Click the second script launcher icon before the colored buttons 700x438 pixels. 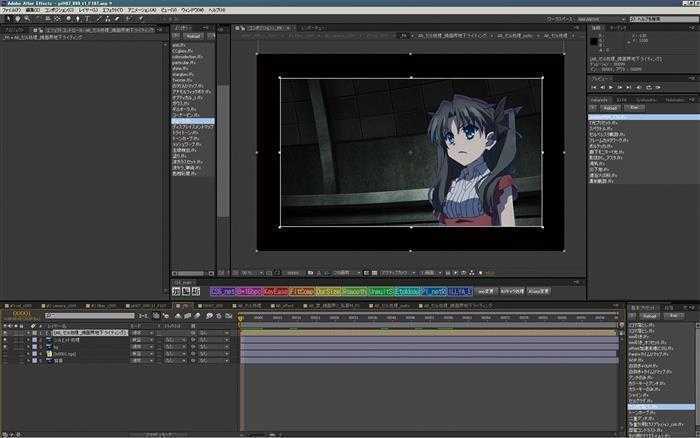(186, 292)
